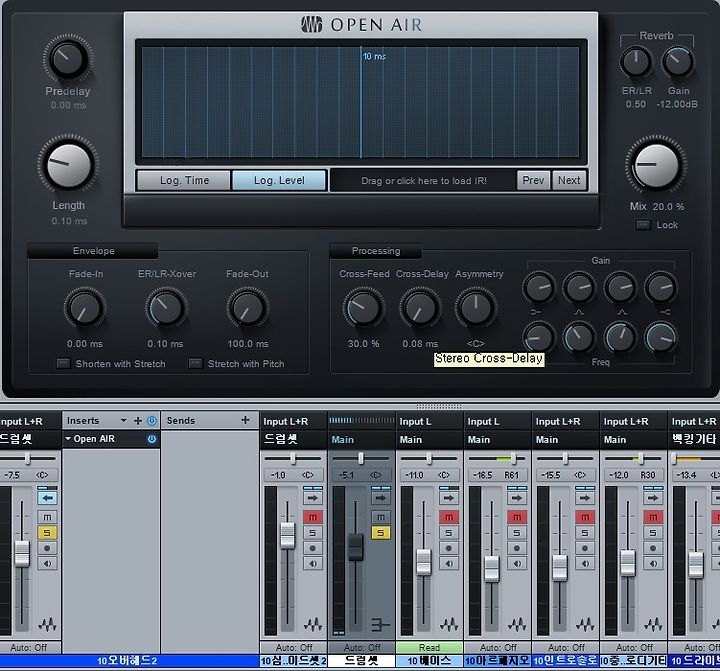The image size is (720, 671).
Task: Open Auto: Off dropdown on -16.5 dB channel
Action: 497,648
